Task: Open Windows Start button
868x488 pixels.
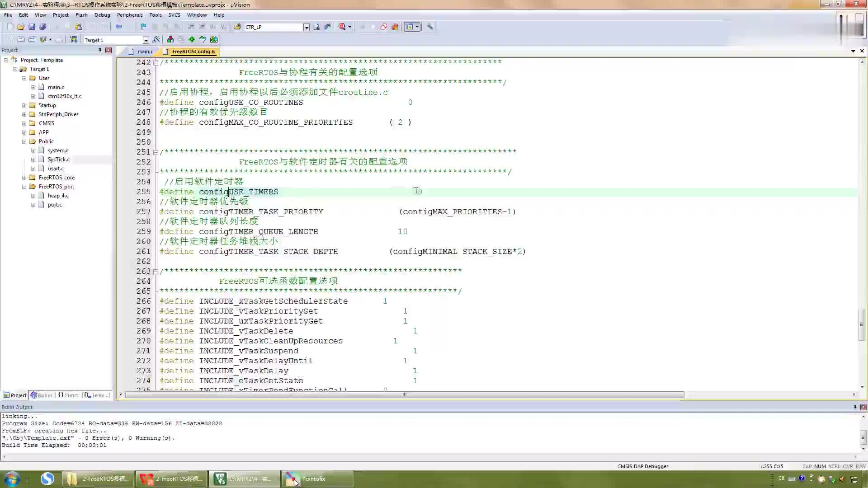Action: click(x=11, y=479)
